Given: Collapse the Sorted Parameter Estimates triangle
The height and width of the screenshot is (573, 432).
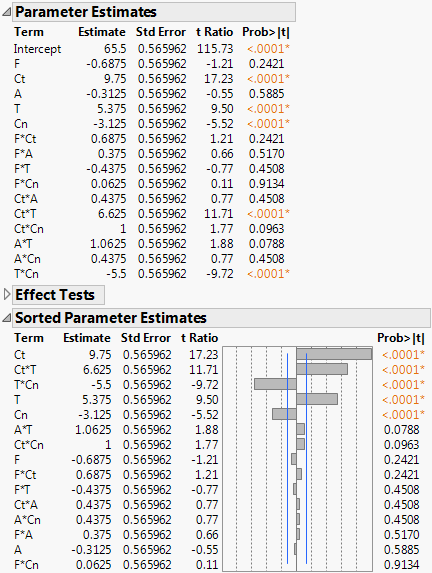Looking at the screenshot, I should [x=6, y=318].
